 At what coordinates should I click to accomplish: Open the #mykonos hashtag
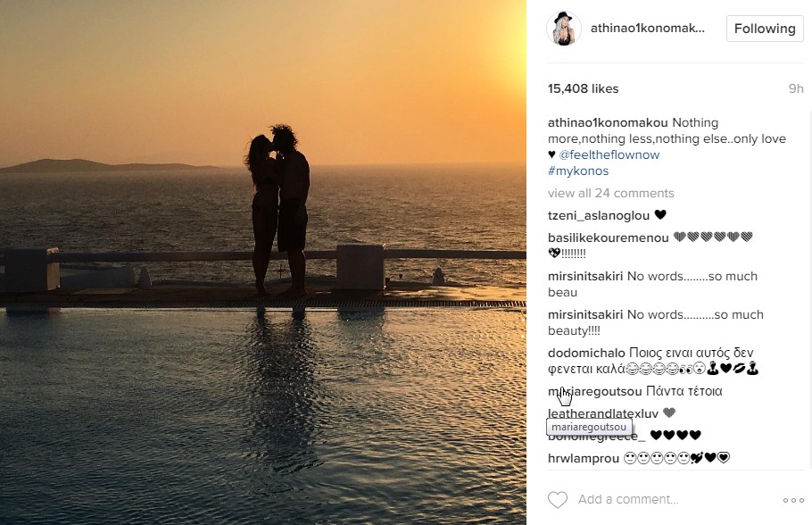[578, 171]
